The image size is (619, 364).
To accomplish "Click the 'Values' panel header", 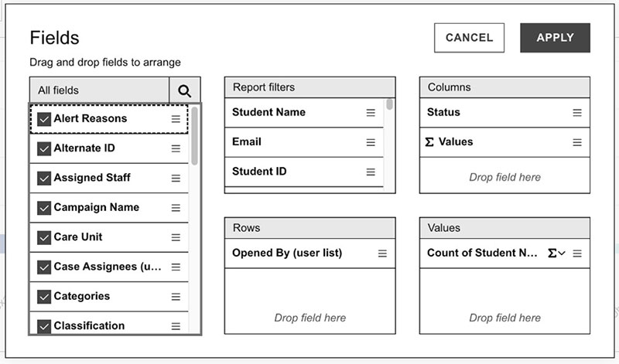I will [x=504, y=228].
